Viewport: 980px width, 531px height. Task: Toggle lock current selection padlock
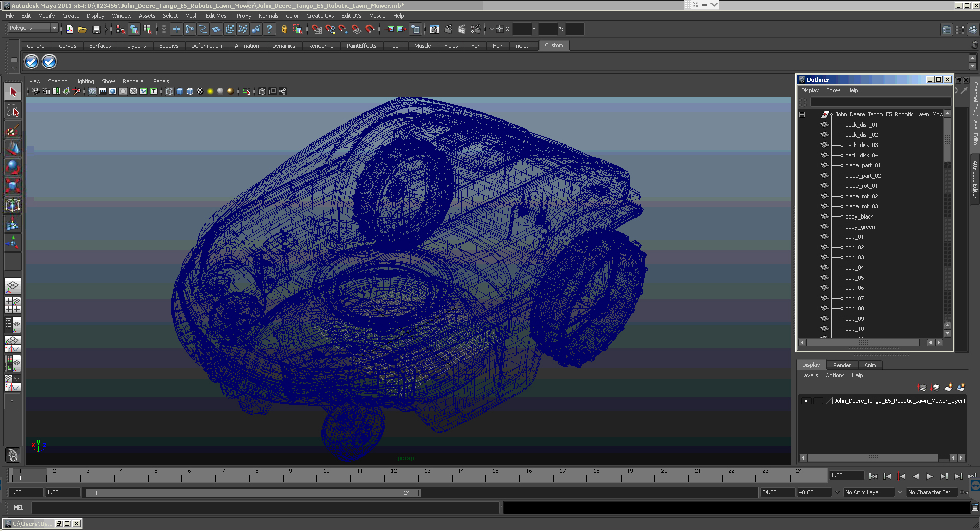click(284, 30)
